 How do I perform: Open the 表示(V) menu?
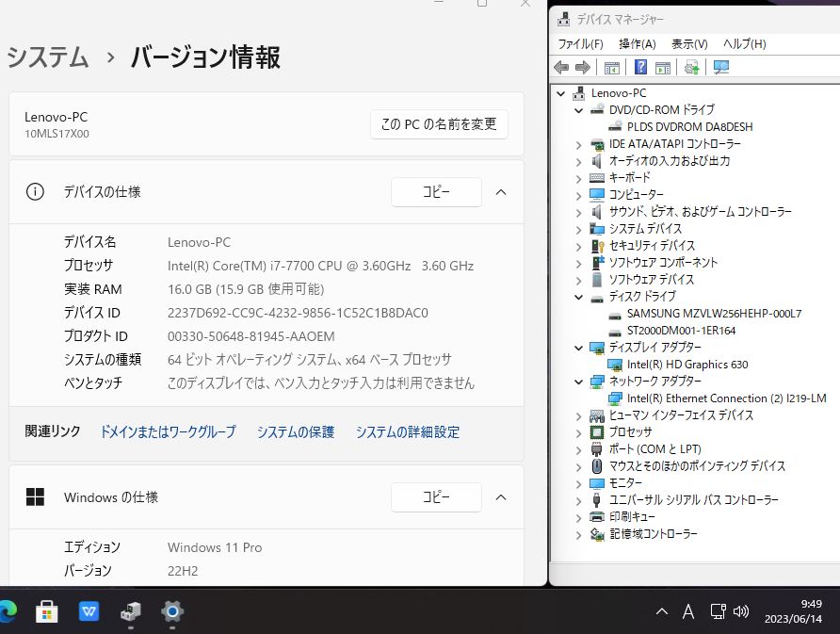click(x=689, y=44)
